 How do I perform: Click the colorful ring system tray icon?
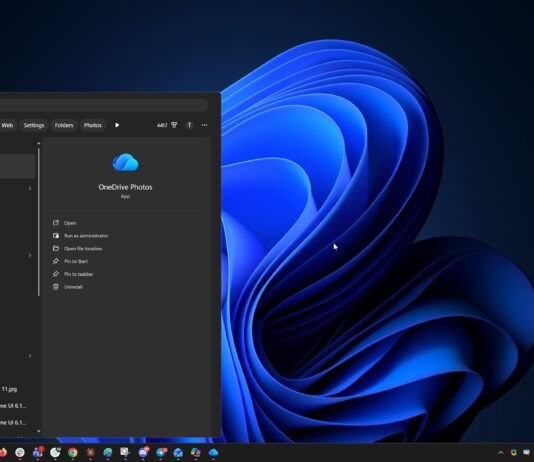click(x=514, y=452)
